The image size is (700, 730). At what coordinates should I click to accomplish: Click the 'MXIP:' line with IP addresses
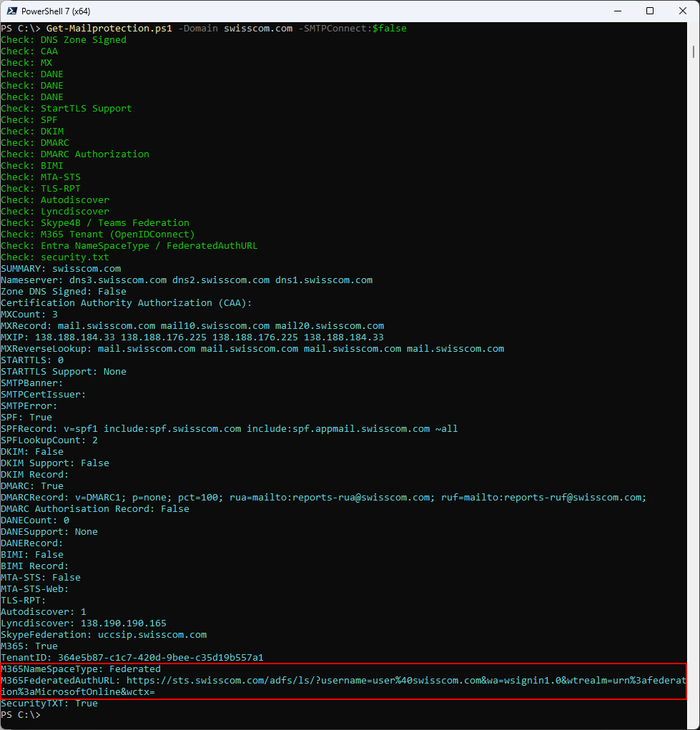192,337
